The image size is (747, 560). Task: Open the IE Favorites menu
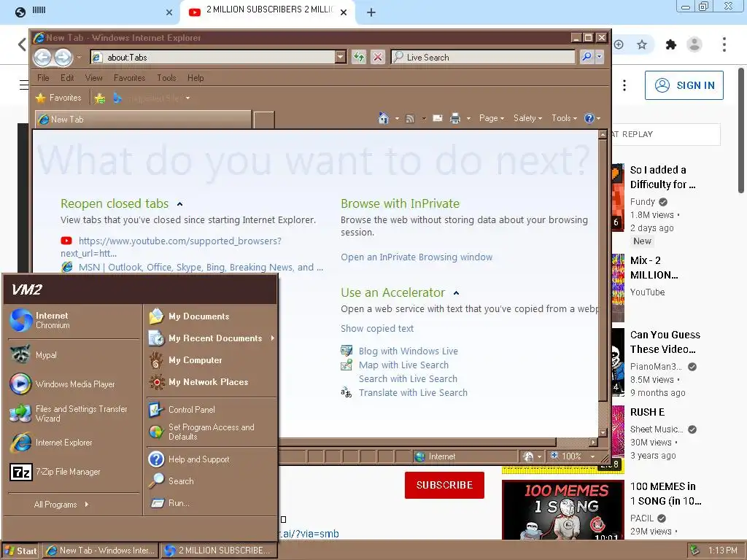129,77
